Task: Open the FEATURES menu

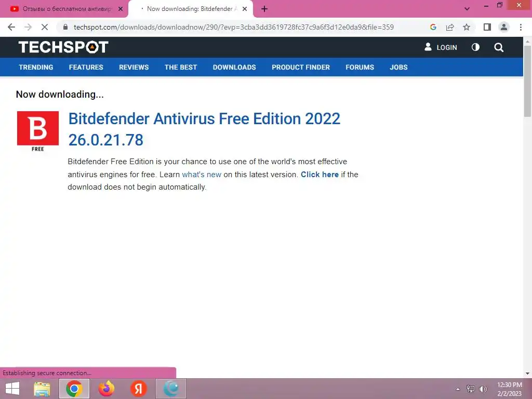Action: [x=86, y=67]
